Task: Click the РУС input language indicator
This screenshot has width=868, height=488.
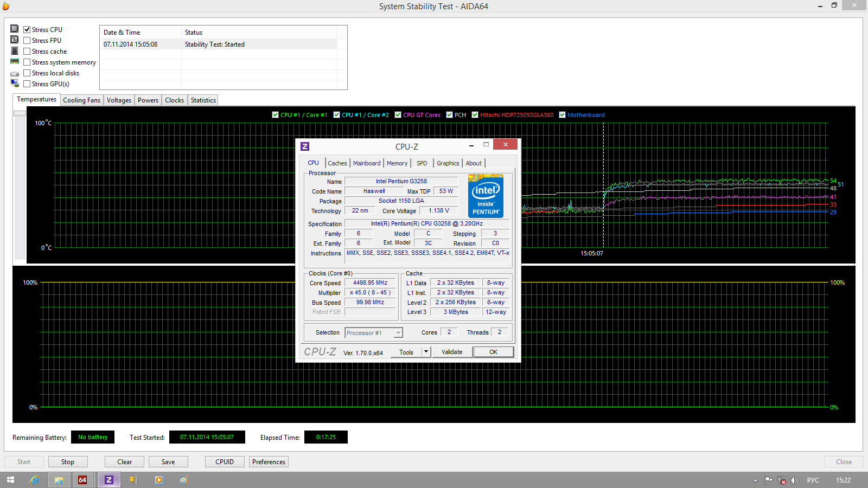Action: coord(813,480)
